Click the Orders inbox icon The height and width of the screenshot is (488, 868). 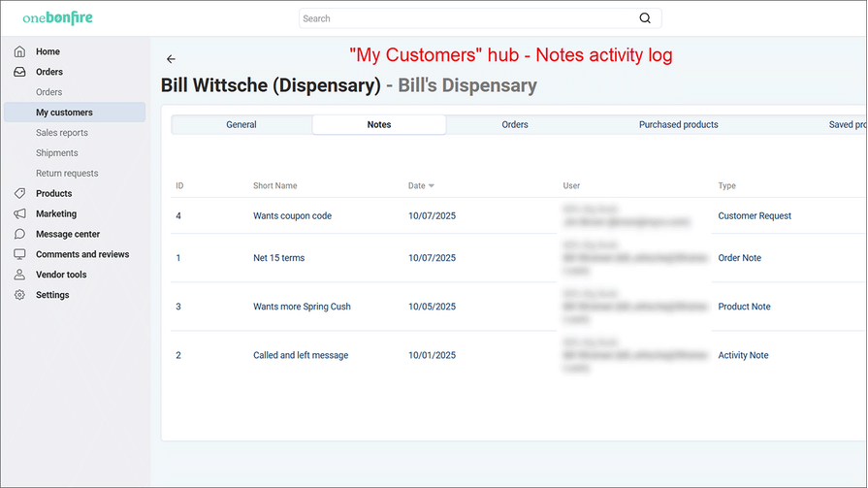[19, 72]
